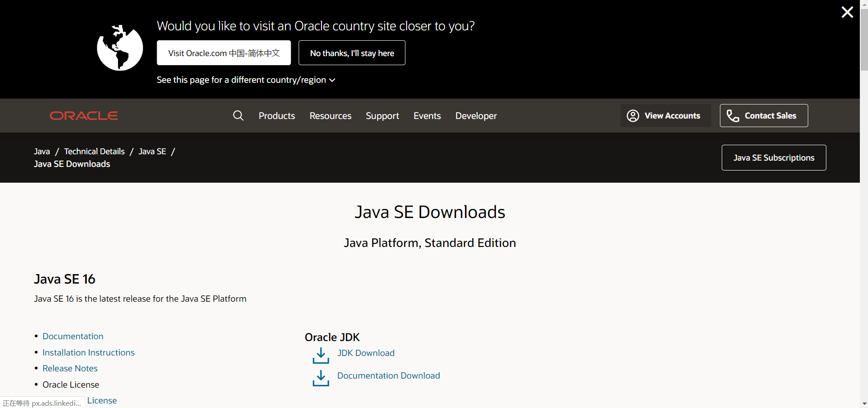Click the scrollbar up arrow
The height and width of the screenshot is (408, 868).
click(x=864, y=4)
